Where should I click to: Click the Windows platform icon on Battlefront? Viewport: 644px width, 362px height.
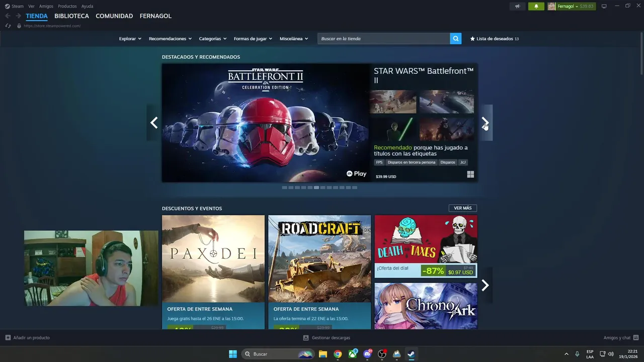click(x=470, y=174)
